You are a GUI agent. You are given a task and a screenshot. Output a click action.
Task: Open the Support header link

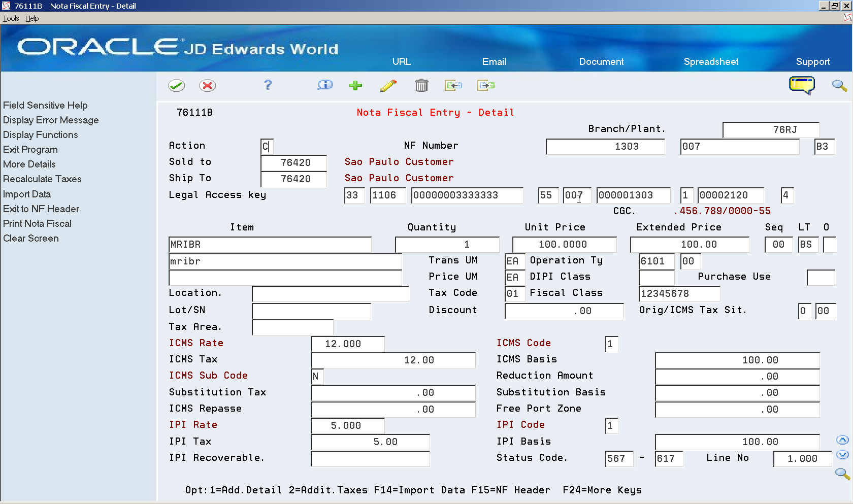(x=813, y=61)
